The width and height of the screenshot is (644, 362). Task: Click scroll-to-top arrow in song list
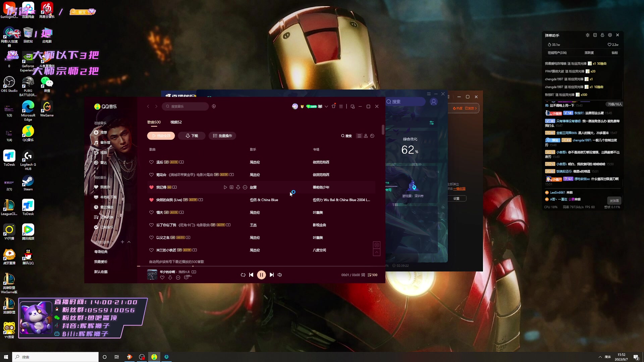coord(377,253)
